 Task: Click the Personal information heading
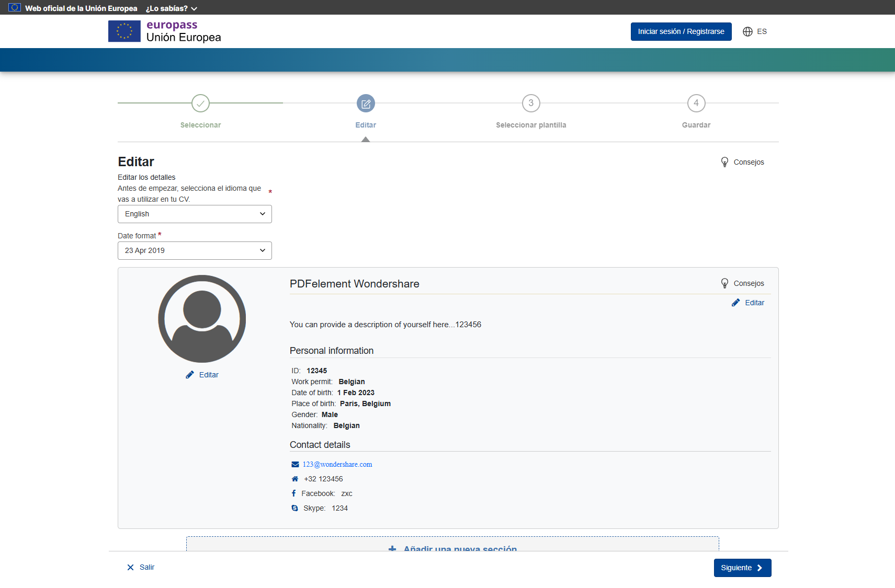(332, 351)
